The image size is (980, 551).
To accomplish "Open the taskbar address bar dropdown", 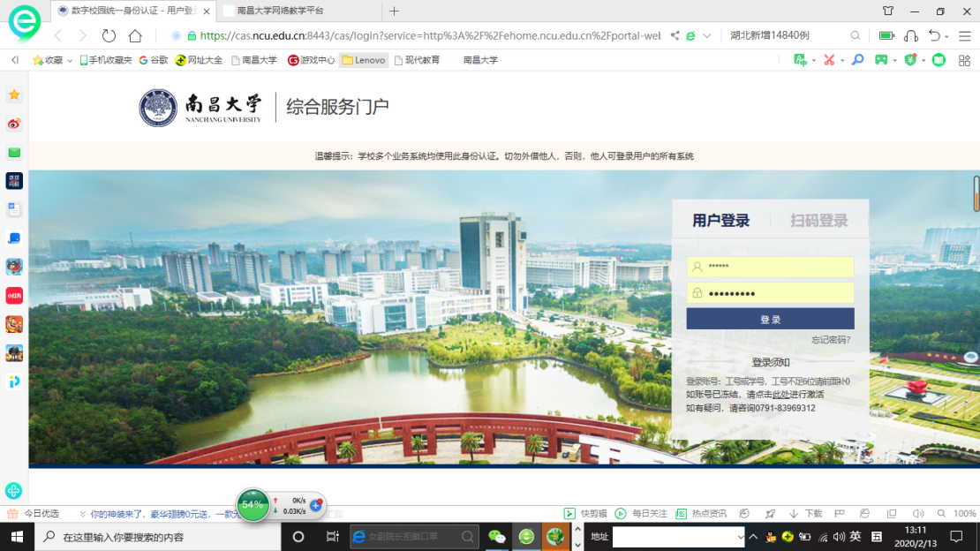I will [x=740, y=536].
